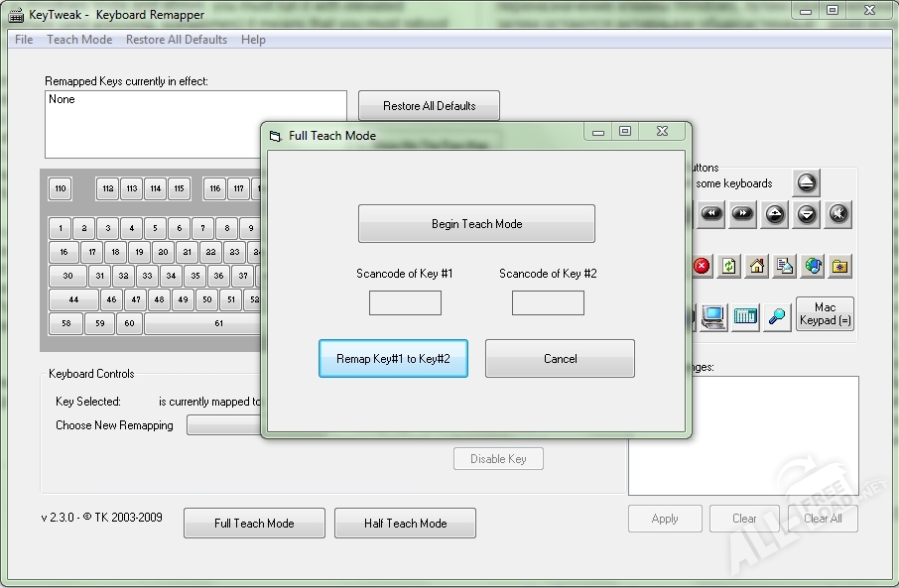Screen dimensions: 899x588
Task: Click the volume down button icon
Action: pyautogui.click(x=808, y=214)
